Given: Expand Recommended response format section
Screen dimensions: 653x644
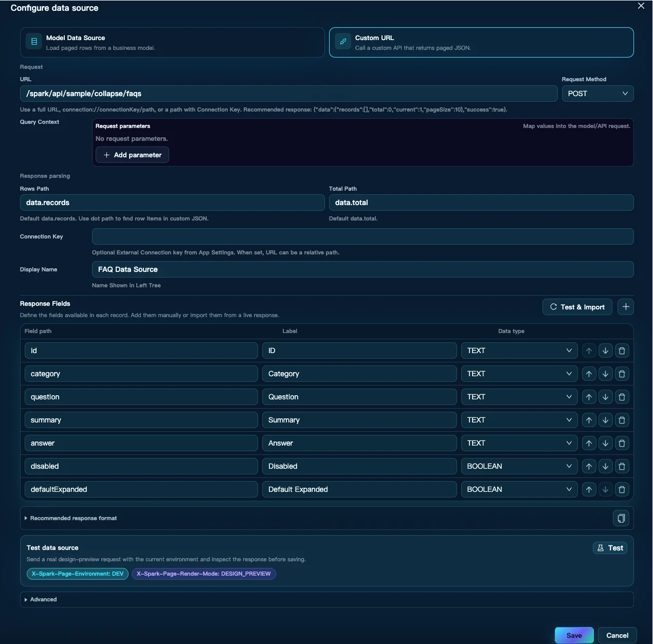Looking at the screenshot, I should tap(71, 518).
